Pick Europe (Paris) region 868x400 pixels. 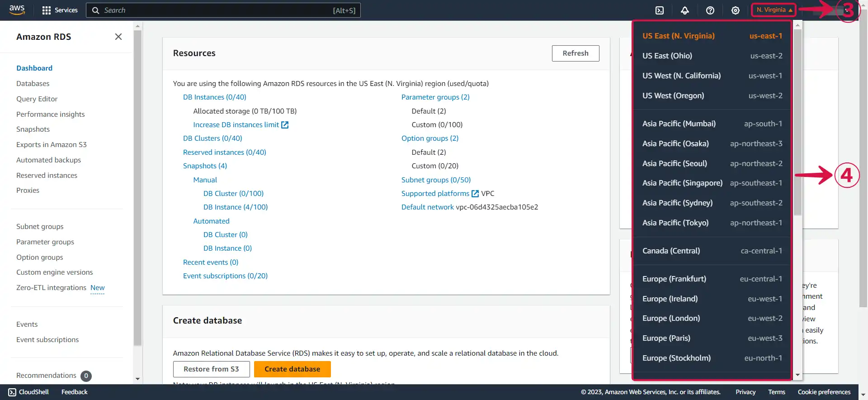point(712,338)
